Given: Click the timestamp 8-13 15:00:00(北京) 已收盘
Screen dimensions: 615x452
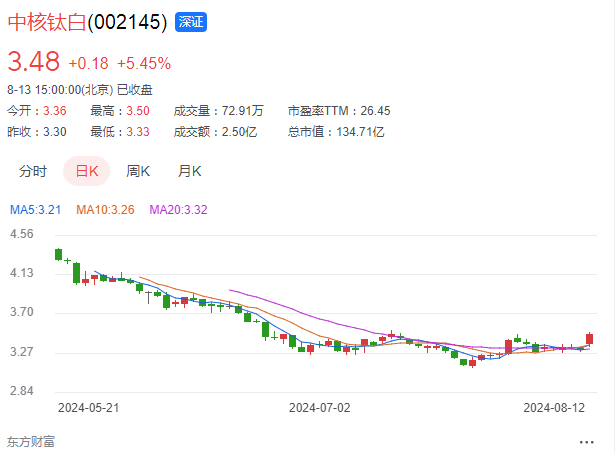Looking at the screenshot, I should click(80, 90).
